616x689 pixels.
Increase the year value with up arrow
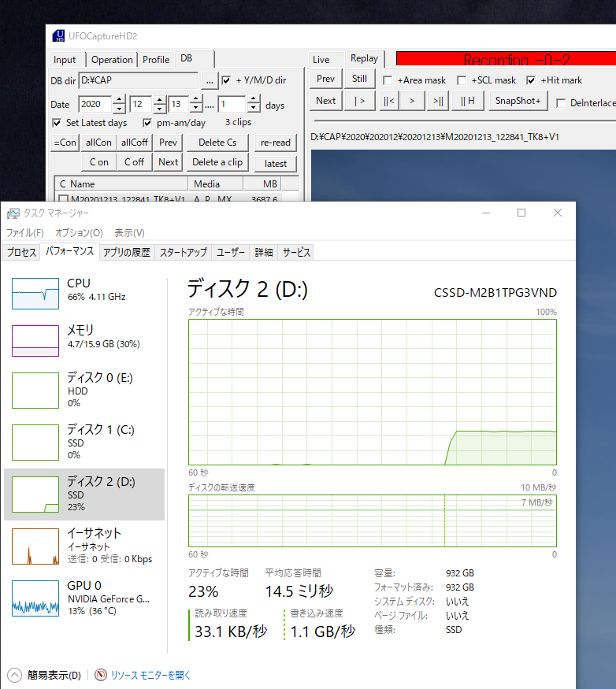(x=119, y=100)
